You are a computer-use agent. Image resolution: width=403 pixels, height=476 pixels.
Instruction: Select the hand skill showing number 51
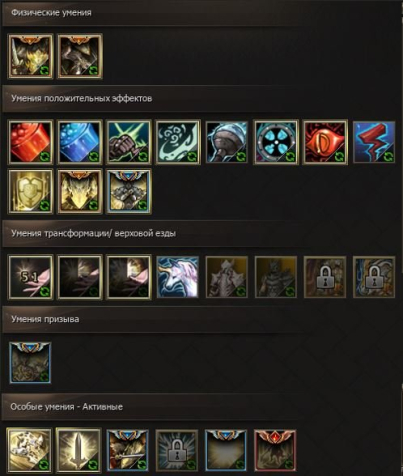point(30,277)
